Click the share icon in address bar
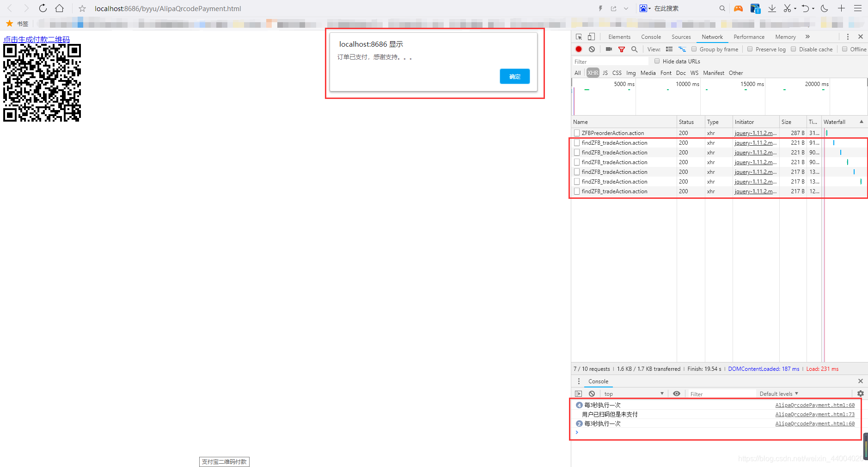The height and width of the screenshot is (467, 868). tap(613, 8)
